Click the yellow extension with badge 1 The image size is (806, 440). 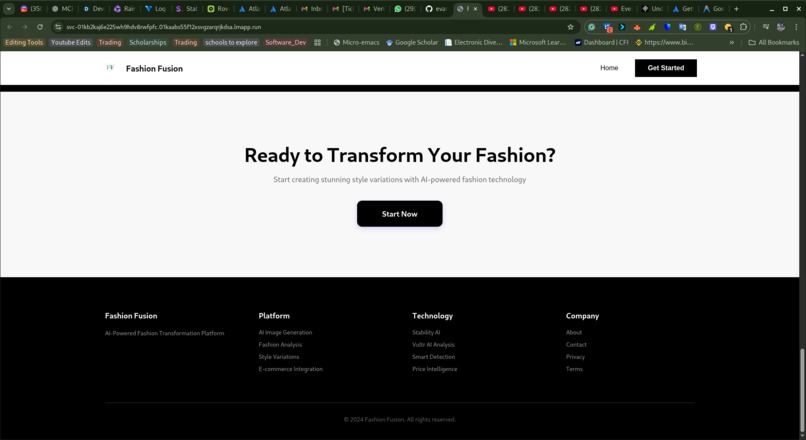pos(728,27)
